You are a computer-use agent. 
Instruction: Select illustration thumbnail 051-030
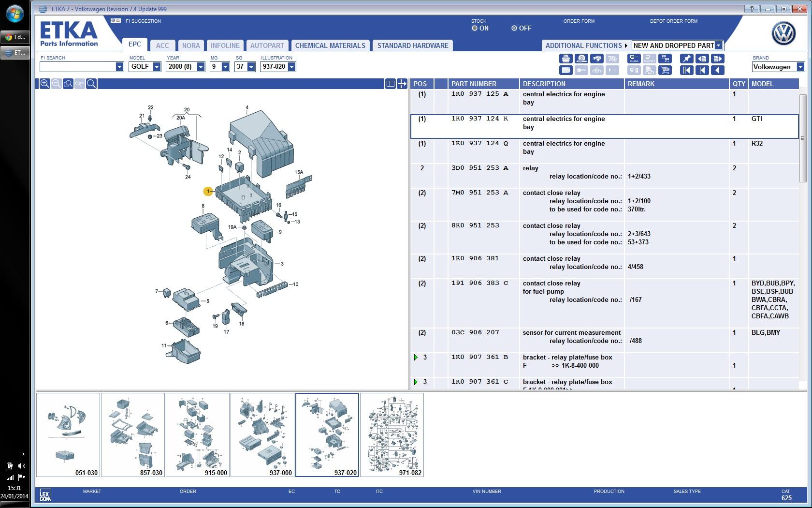tap(68, 435)
